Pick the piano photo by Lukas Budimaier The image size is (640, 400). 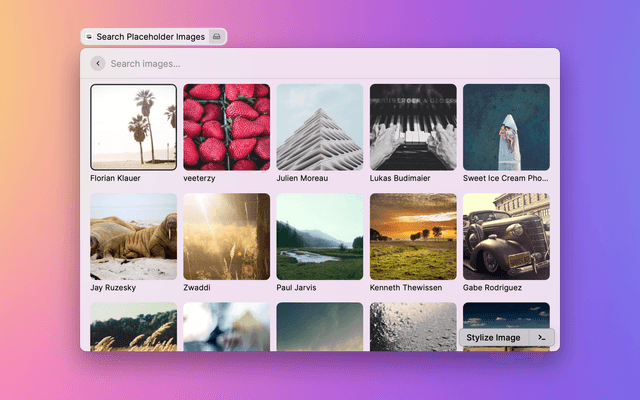pos(413,127)
